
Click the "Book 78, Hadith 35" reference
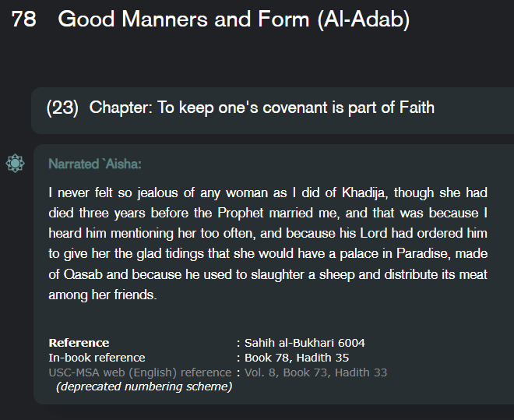[x=297, y=358]
